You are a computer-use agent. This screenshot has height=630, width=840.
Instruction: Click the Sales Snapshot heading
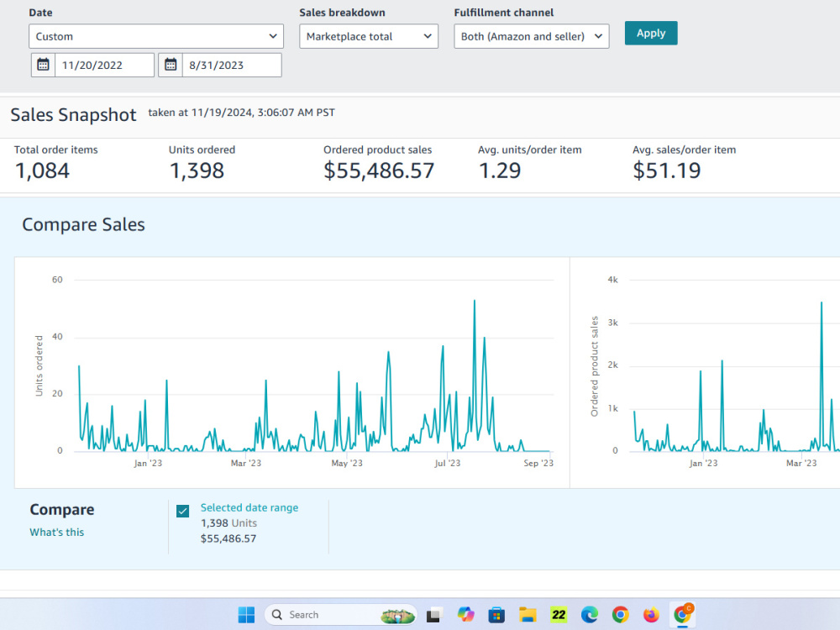click(73, 114)
